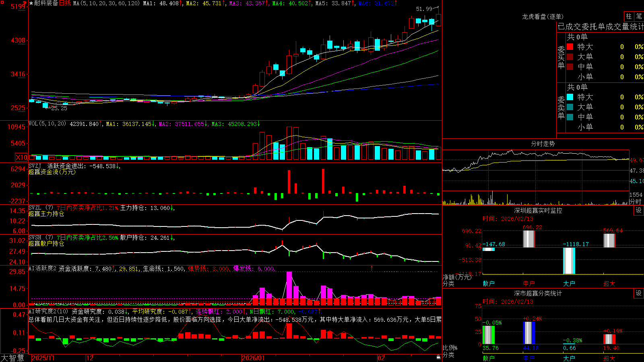Click the 中户 696.22 bar in 实时监控

tap(529, 239)
